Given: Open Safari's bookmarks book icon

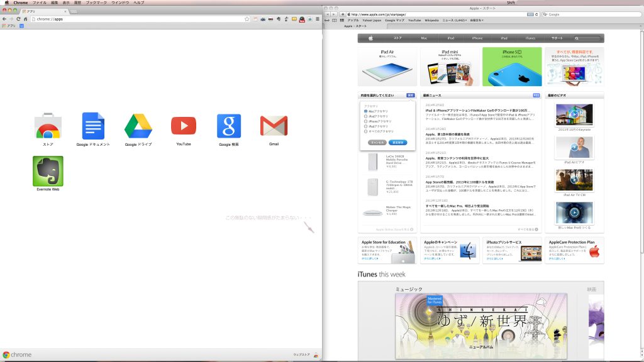Looking at the screenshot, I should coord(335,20).
